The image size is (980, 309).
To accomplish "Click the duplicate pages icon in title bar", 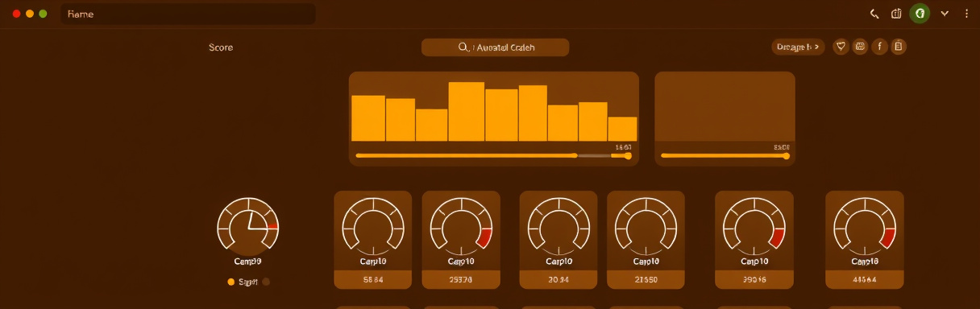I will 896,14.
